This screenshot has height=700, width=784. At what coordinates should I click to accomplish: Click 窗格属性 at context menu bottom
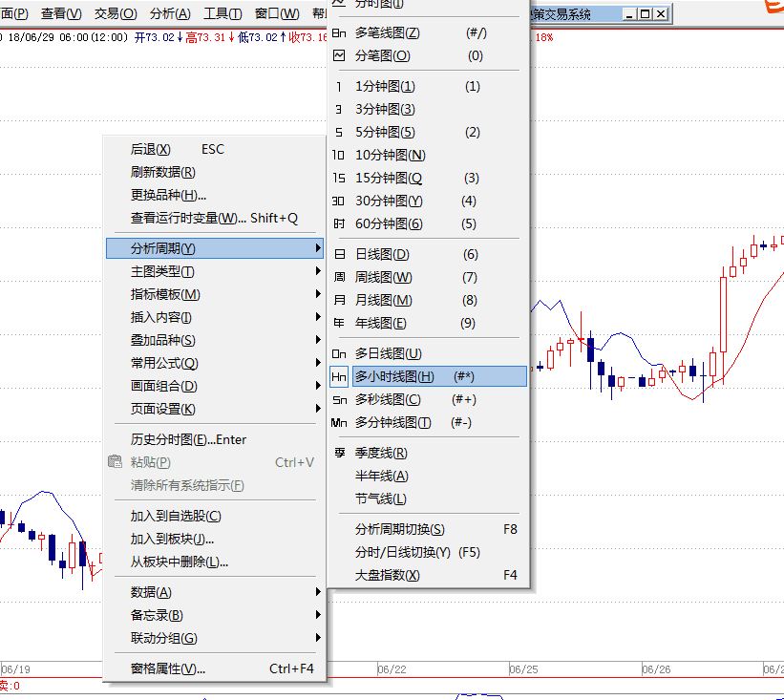coord(167,669)
